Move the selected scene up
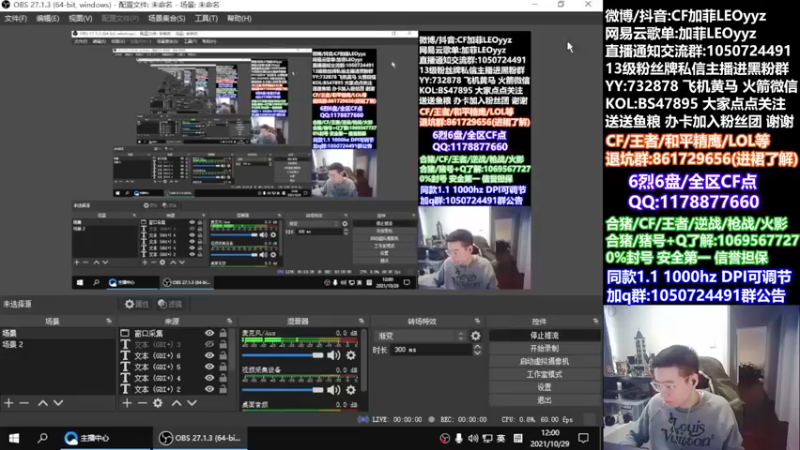800x450 pixels. pos(43,403)
